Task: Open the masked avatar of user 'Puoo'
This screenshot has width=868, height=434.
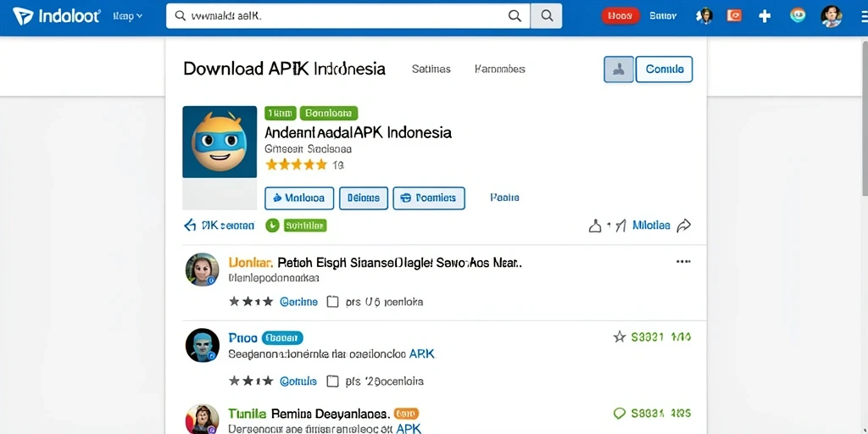Action: [202, 346]
